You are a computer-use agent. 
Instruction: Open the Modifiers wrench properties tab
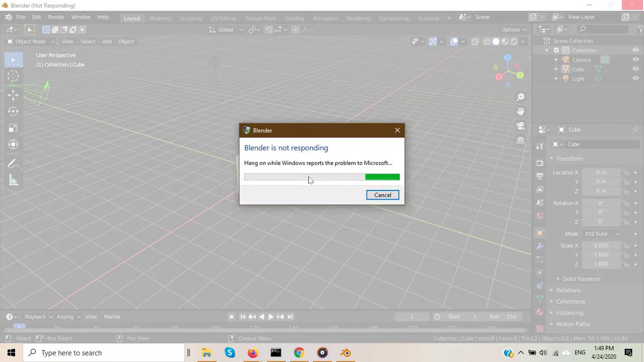tap(540, 246)
